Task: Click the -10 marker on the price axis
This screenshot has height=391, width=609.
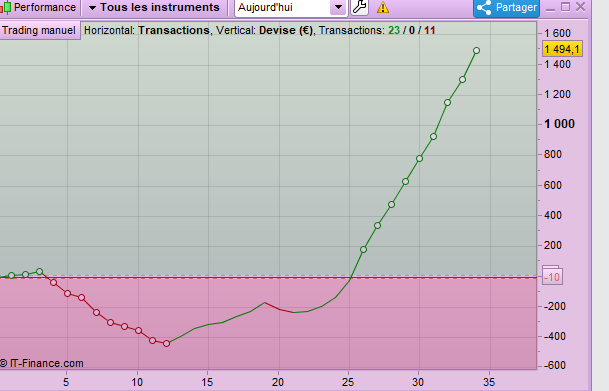Action: [552, 277]
